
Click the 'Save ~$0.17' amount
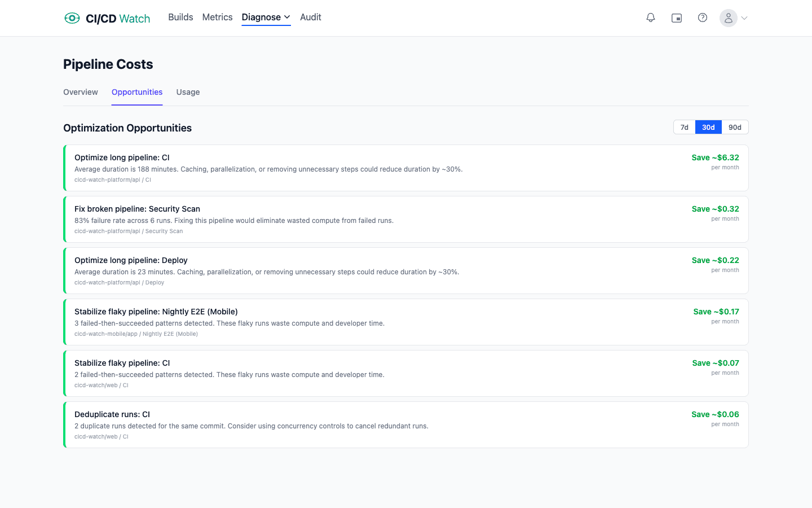pos(716,312)
